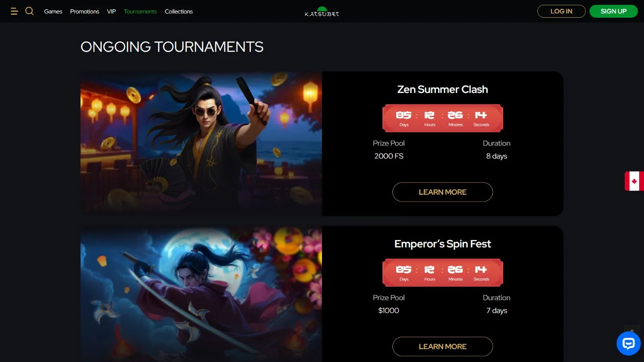Screen dimensions: 644x362
Task: Click the search magnifier icon
Action: point(29,11)
